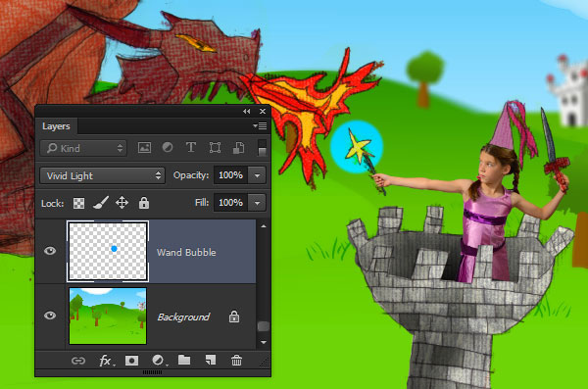Filter layers by pixel layers icon
The width and height of the screenshot is (588, 389).
point(144,147)
